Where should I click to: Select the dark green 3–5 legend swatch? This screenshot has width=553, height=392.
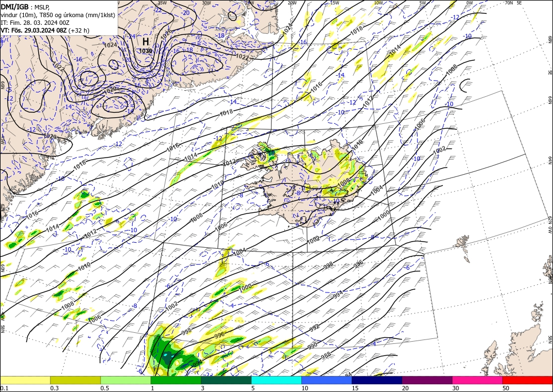click(226, 380)
